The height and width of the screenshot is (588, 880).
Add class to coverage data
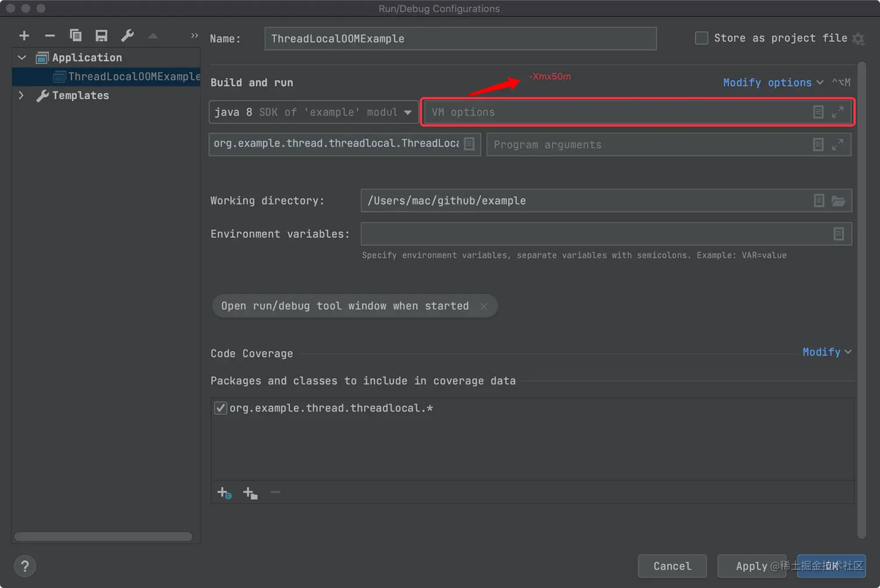(225, 493)
